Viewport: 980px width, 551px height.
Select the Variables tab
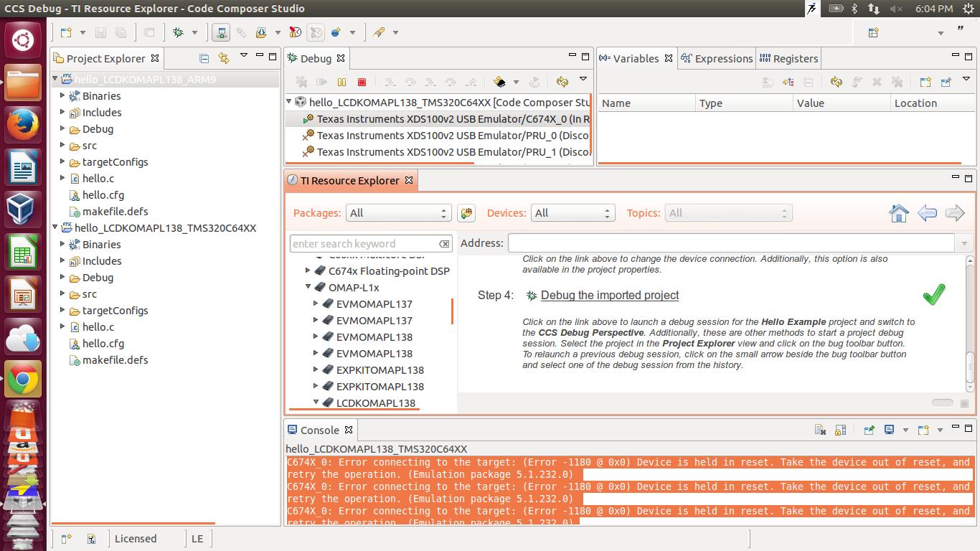coord(636,59)
